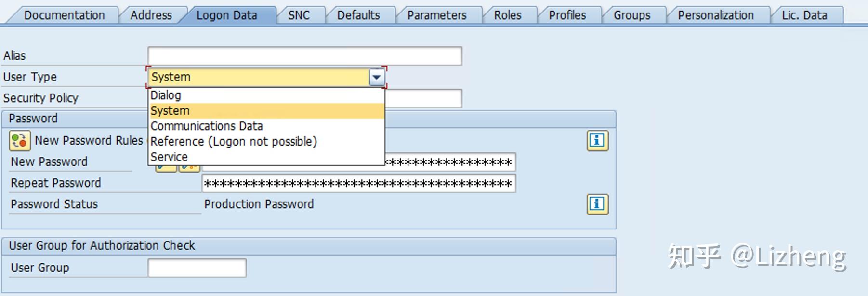
Task: Select Dialog from the user type list
Action: click(166, 95)
